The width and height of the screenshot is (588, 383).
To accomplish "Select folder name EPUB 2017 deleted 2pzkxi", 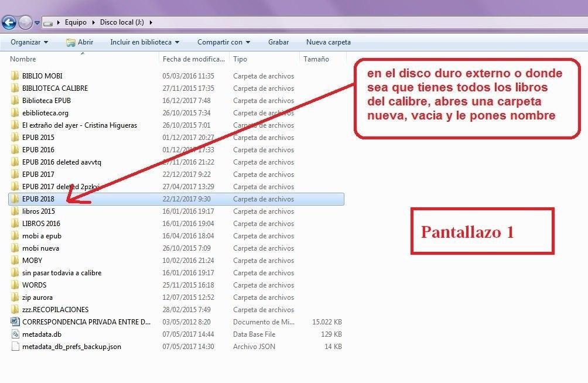I will pos(61,186).
